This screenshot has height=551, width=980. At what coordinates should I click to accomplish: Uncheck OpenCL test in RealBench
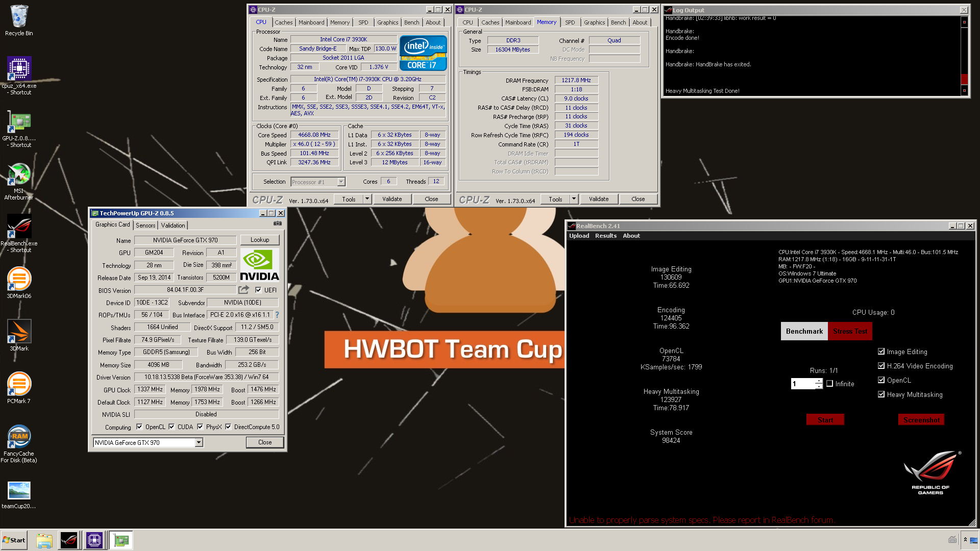[x=881, y=380]
